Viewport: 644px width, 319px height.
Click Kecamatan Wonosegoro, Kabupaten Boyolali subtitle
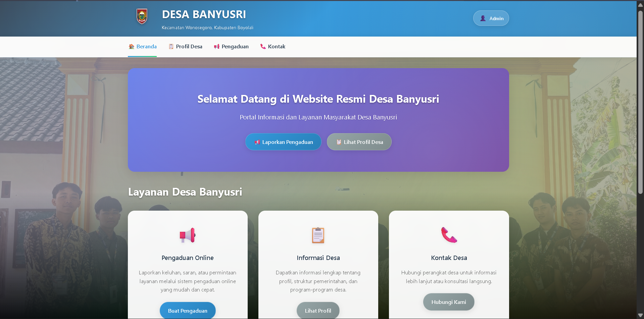[x=207, y=28]
